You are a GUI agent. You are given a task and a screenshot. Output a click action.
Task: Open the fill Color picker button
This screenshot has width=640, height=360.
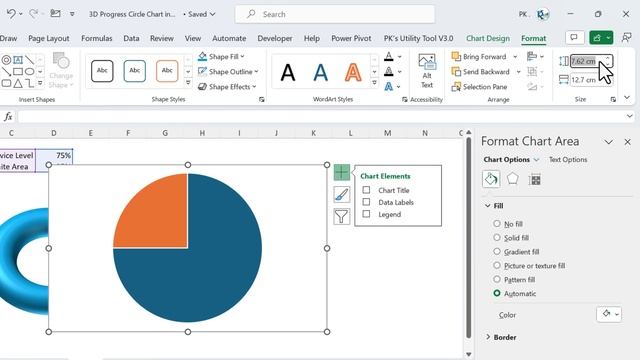click(x=609, y=314)
